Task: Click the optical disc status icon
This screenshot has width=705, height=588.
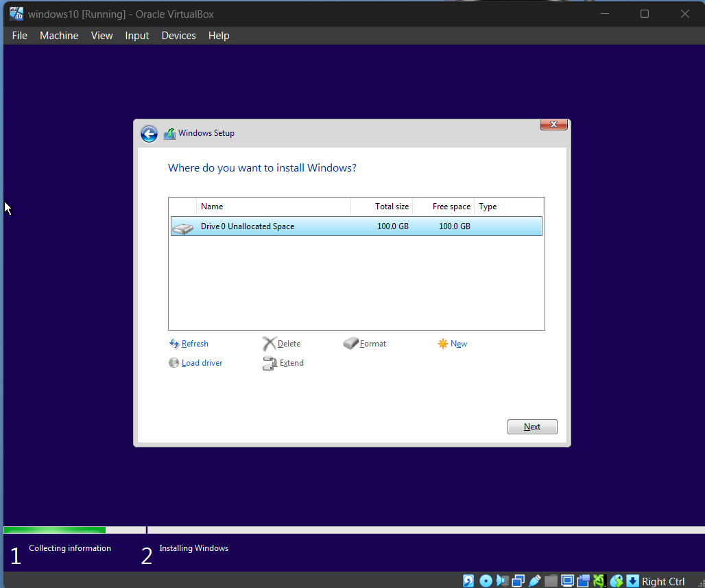Action: point(486,581)
